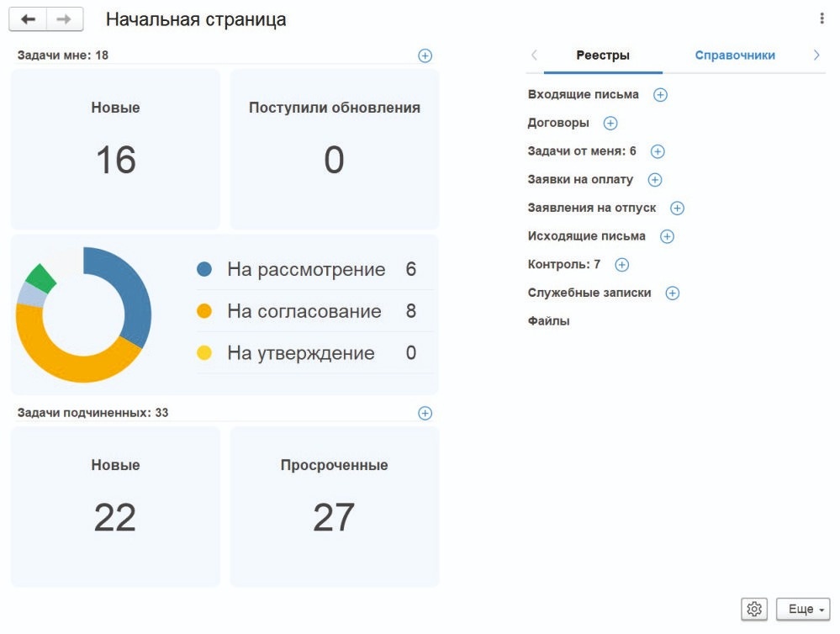The image size is (840, 634).
Task: Open the Контроль: 7 list
Action: click(563, 264)
